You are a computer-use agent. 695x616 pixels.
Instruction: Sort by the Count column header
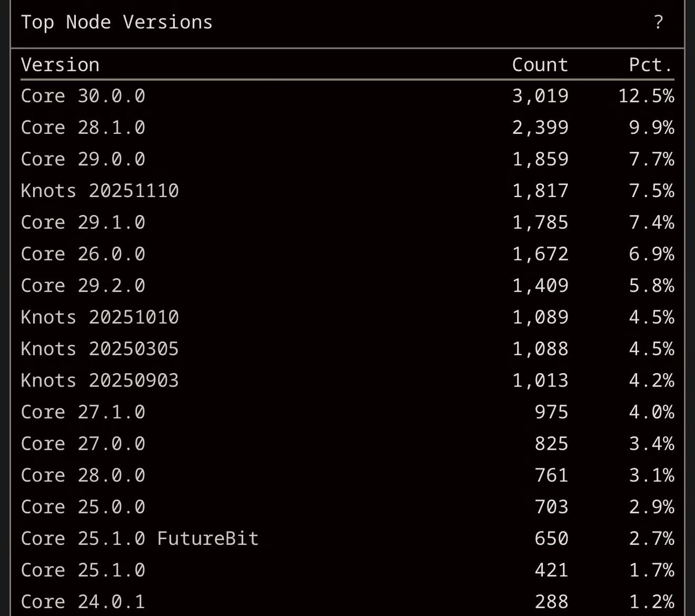540,65
